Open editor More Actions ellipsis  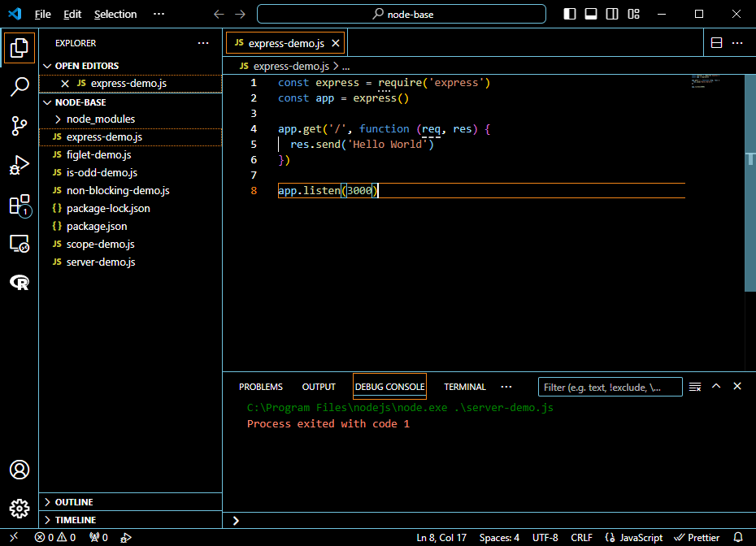click(737, 43)
